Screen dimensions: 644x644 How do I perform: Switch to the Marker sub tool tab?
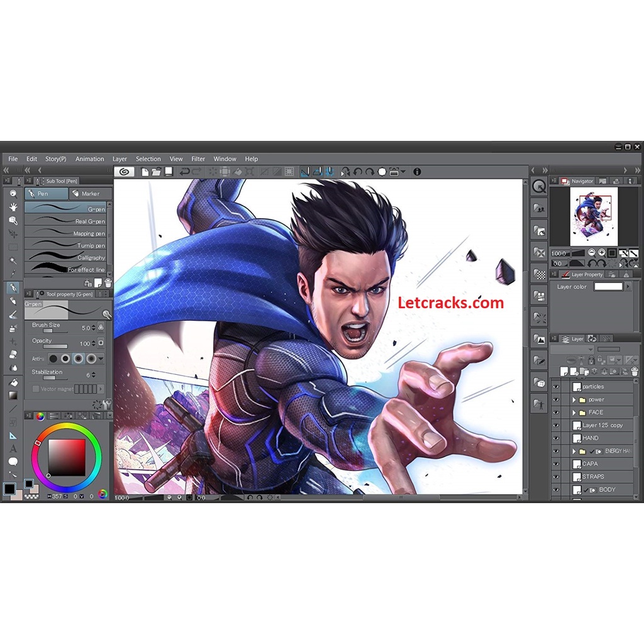91,194
